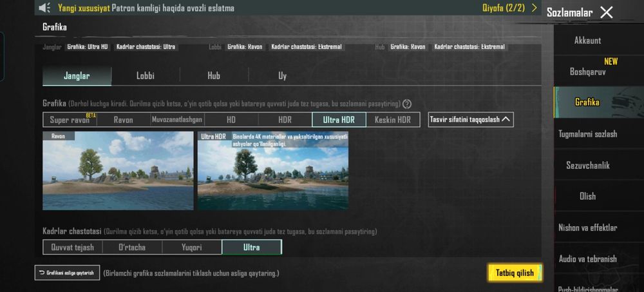The image size is (644, 292).
Task: Set frame rate to Ultra
Action: [x=252, y=247]
